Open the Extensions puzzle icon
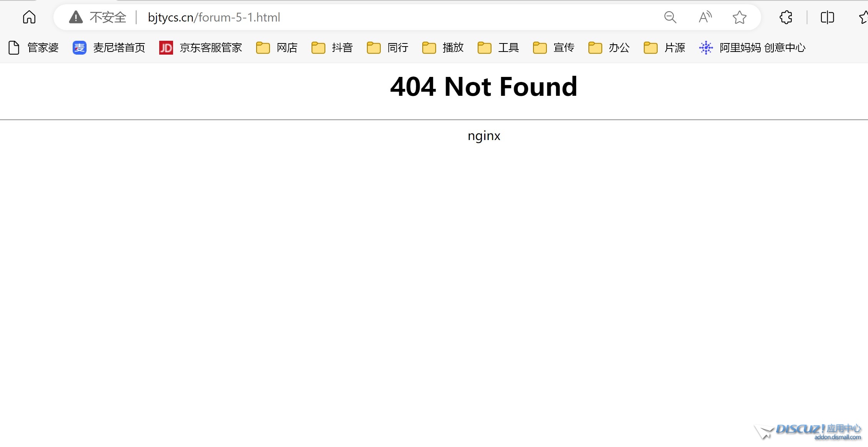Viewport: 868px width, 447px height. tap(786, 17)
